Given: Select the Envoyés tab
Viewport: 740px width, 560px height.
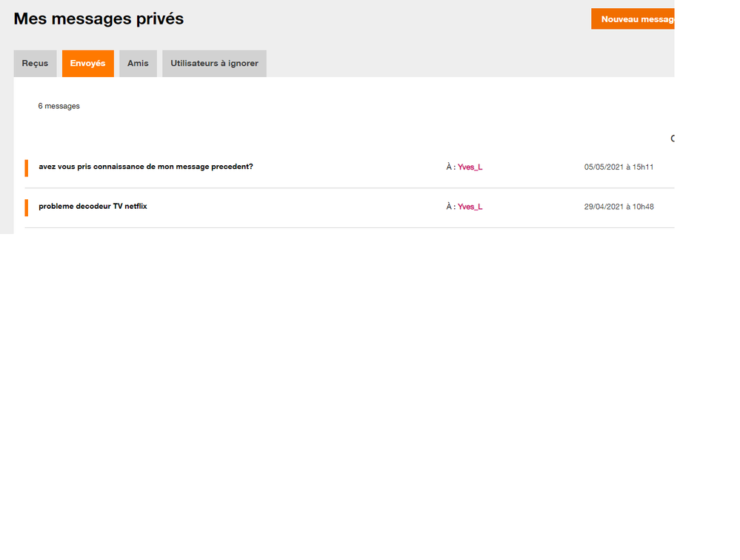Looking at the screenshot, I should pyautogui.click(x=87, y=64).
